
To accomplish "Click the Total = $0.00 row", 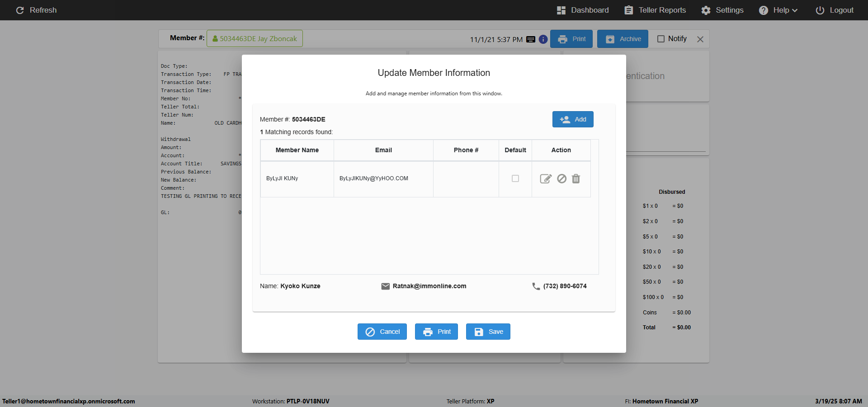I will tap(667, 327).
